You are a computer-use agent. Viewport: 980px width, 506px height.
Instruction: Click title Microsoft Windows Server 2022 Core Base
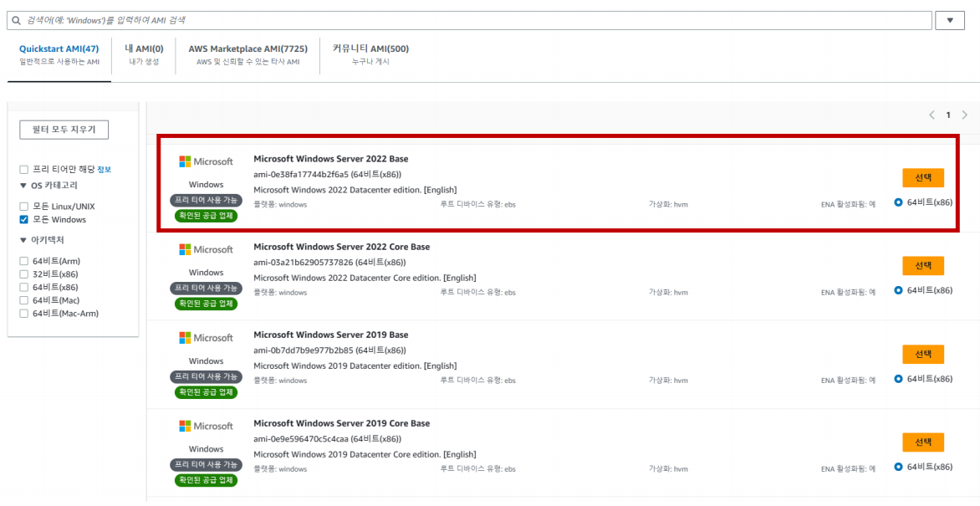point(342,247)
